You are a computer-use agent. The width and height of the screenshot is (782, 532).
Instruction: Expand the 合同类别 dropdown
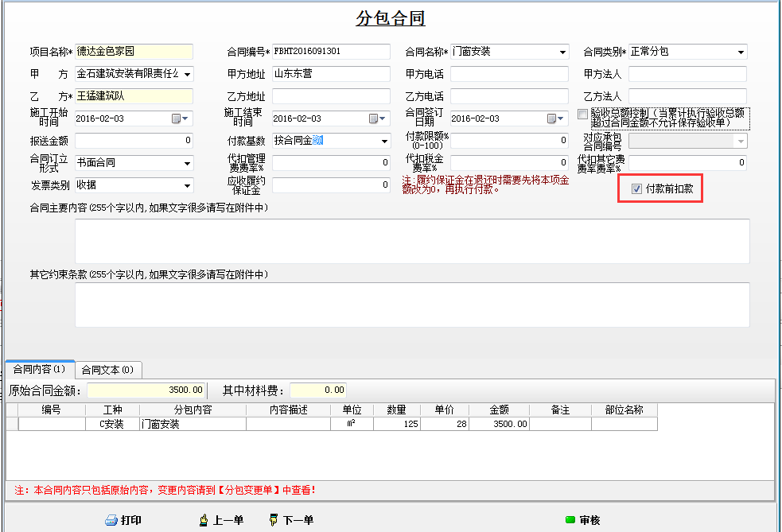point(740,52)
